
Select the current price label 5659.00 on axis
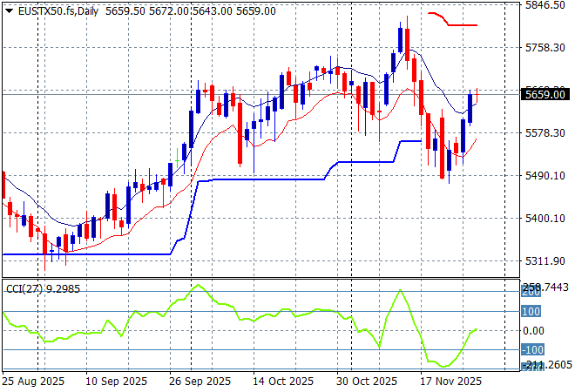click(545, 95)
